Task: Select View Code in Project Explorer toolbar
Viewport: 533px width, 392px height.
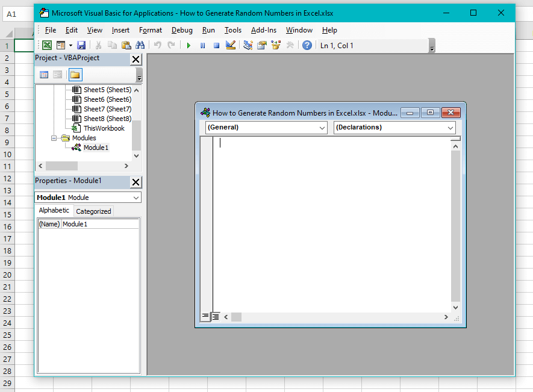Action: pos(43,74)
